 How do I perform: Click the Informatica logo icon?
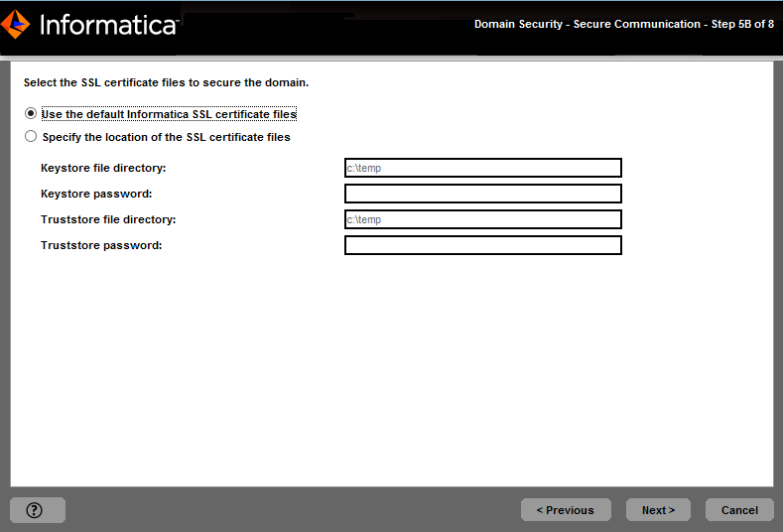[16, 24]
